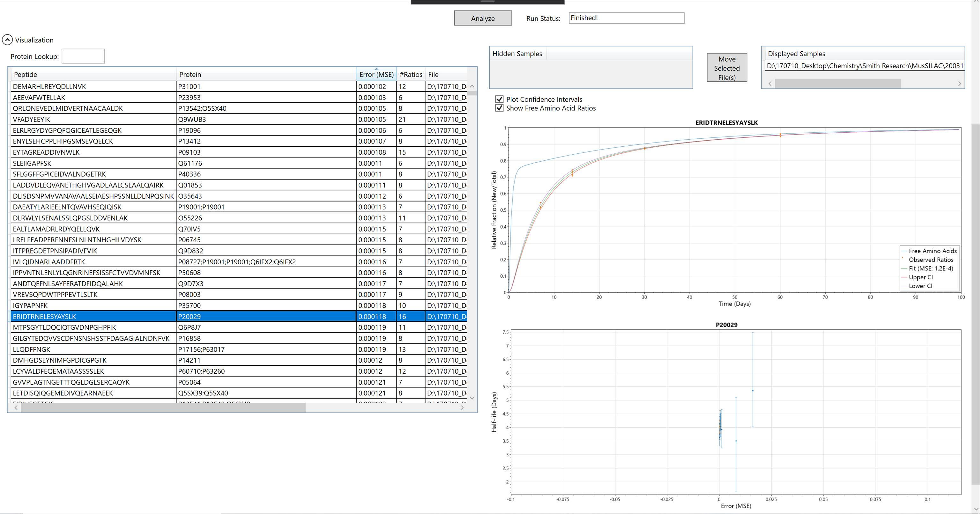Click the Hidden Samples panel header

click(x=517, y=54)
